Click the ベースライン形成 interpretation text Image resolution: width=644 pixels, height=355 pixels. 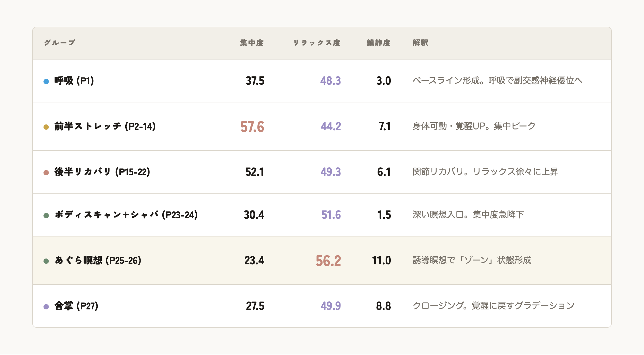497,80
